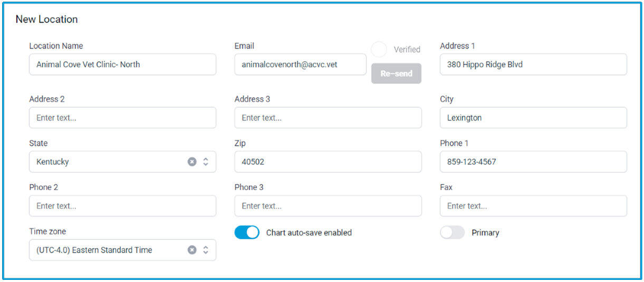This screenshot has width=644, height=282.
Task: Enable the Primary location toggle
Action: (x=453, y=232)
